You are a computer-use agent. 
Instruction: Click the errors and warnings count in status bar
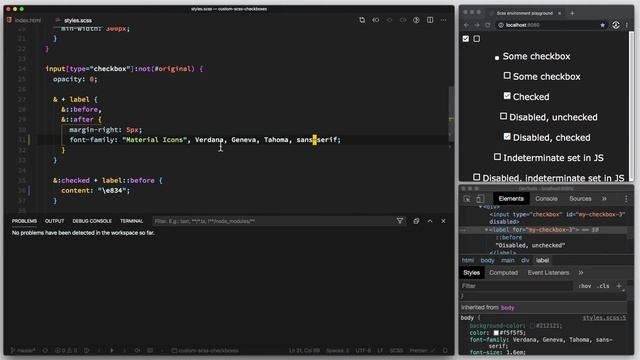tap(66, 350)
